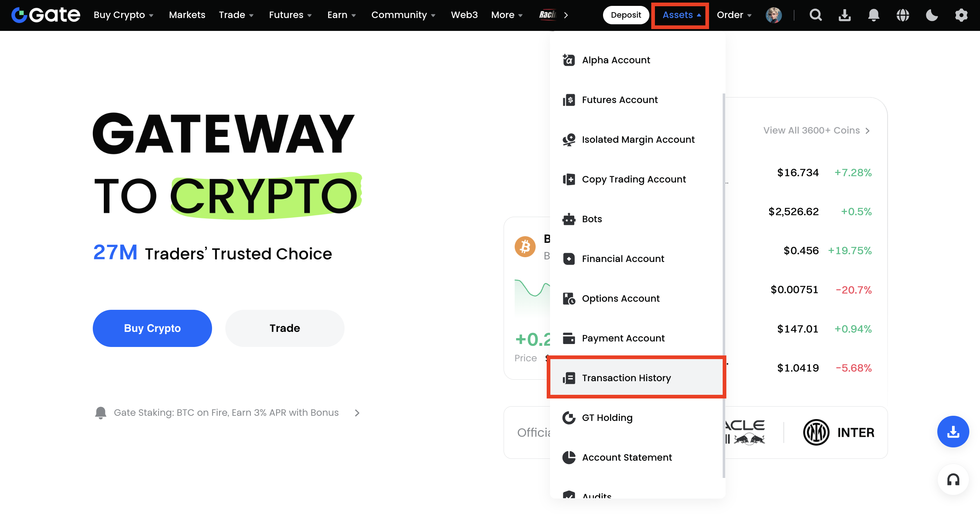Screen dimensions: 980x521
Task: Click the Assets menu vertical scrollbar
Action: pos(723,285)
